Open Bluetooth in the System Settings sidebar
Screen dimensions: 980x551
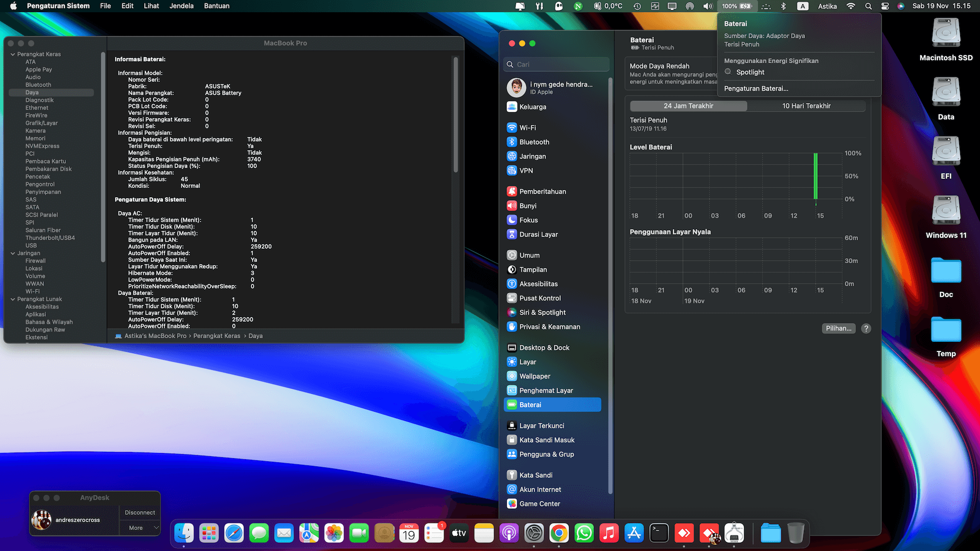[553, 142]
